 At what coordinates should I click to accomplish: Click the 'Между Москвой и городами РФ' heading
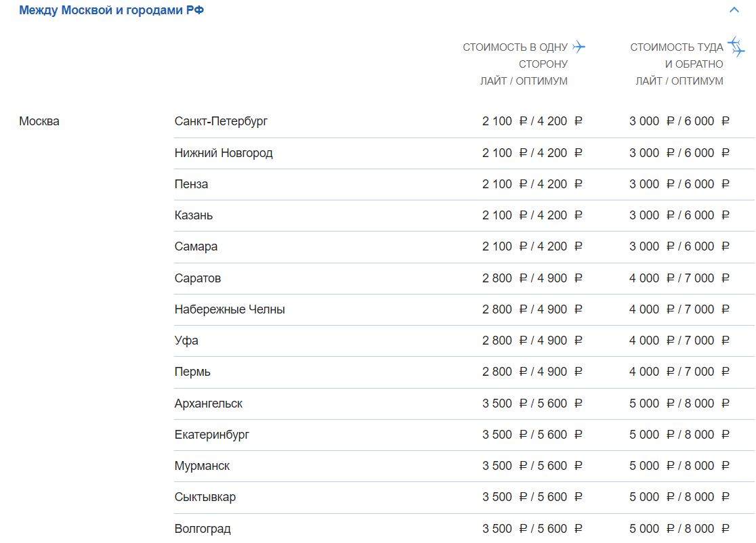(112, 10)
